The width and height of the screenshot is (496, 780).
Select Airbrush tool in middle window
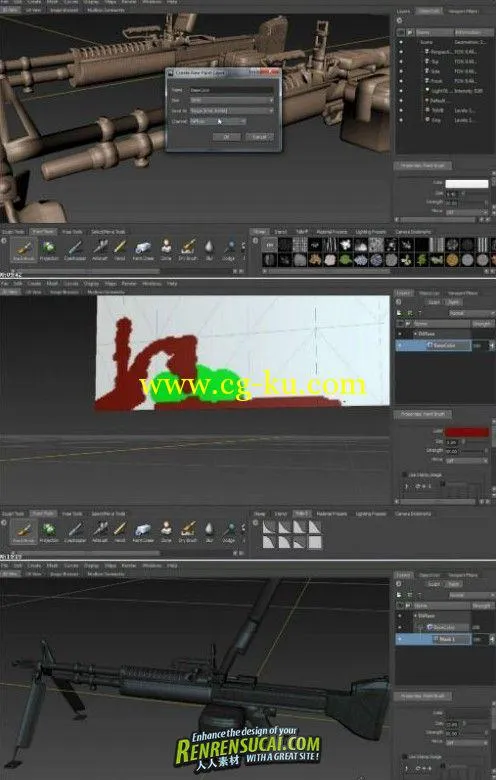coord(99,532)
